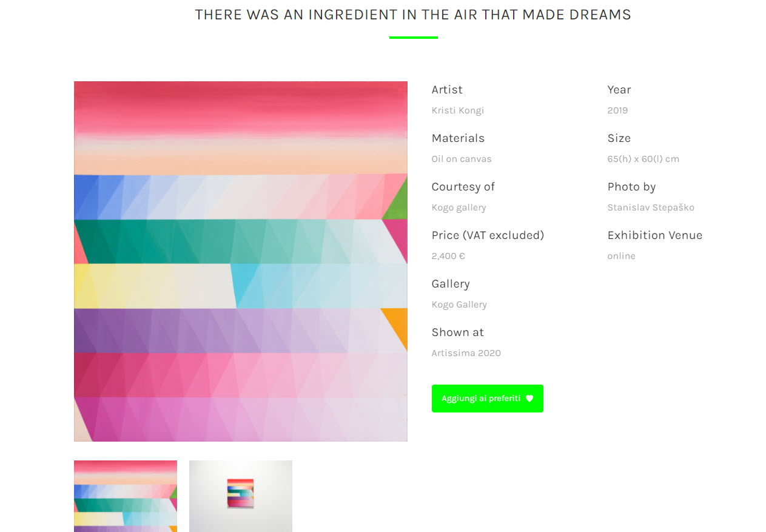Image resolution: width=766 pixels, height=532 pixels.
Task: Click the "Kogo Gallery" text under Gallery
Action: pos(459,305)
